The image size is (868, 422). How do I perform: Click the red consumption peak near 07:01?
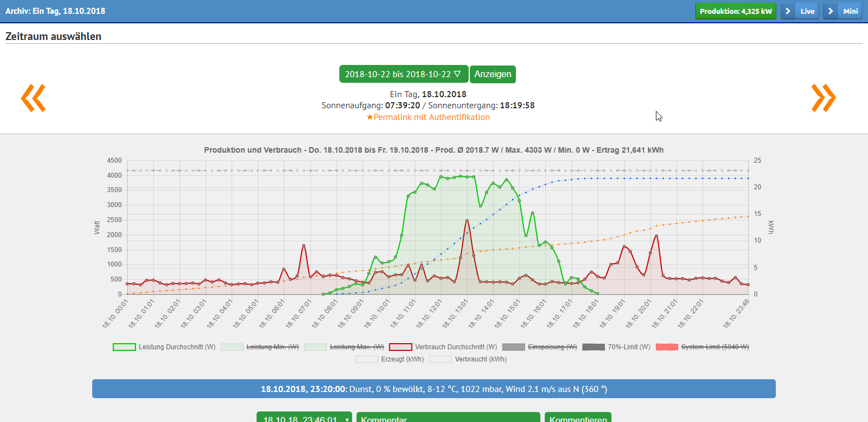click(304, 245)
